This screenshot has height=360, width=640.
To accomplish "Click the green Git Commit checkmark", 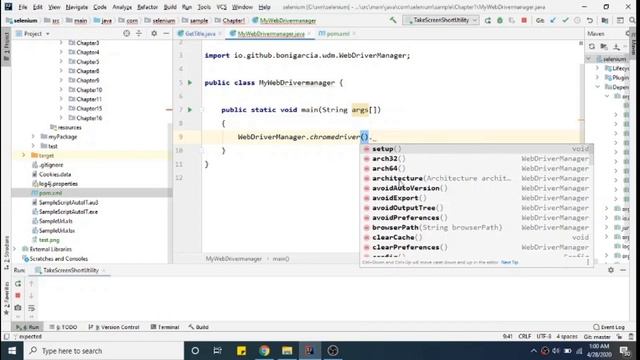I will point(565,20).
